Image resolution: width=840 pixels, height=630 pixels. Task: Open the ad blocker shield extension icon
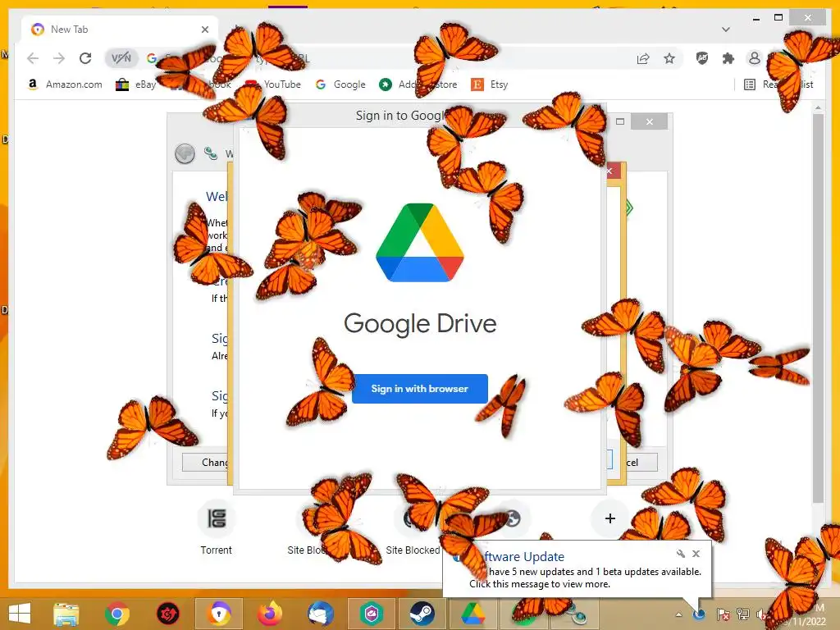pos(702,58)
